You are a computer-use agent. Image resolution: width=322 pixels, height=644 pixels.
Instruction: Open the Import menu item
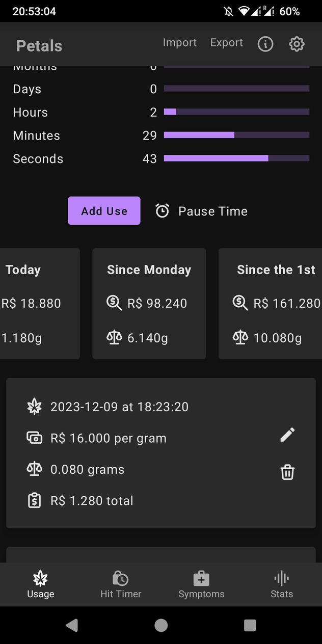click(179, 43)
